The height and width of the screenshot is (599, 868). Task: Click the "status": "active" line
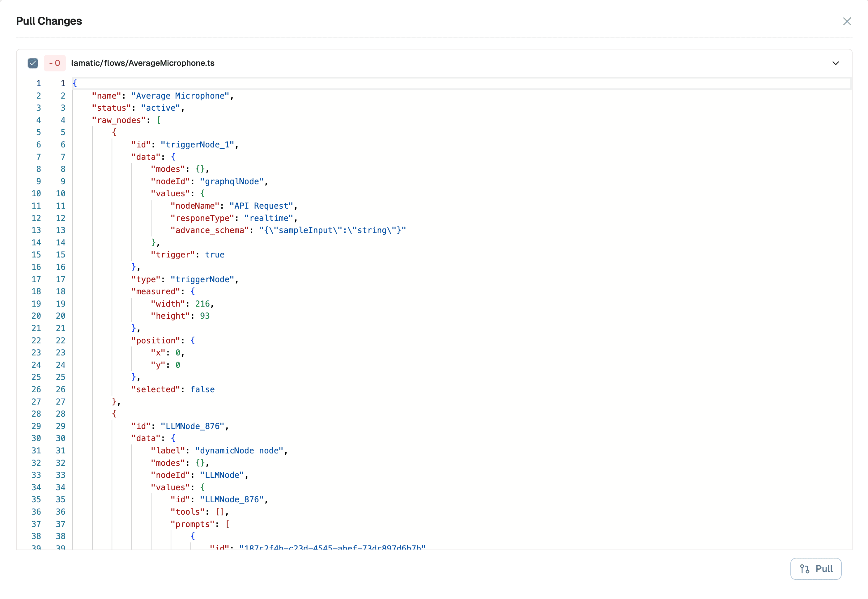tap(138, 108)
